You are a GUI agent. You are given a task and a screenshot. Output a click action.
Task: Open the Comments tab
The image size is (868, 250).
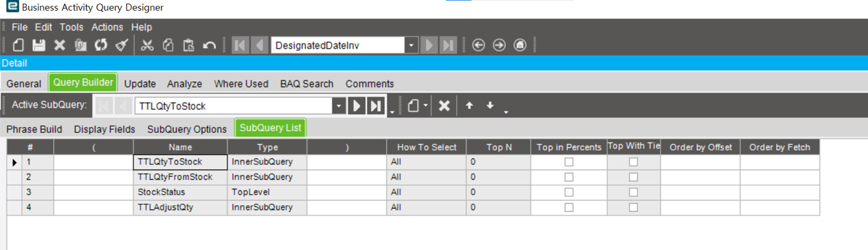[x=370, y=84]
